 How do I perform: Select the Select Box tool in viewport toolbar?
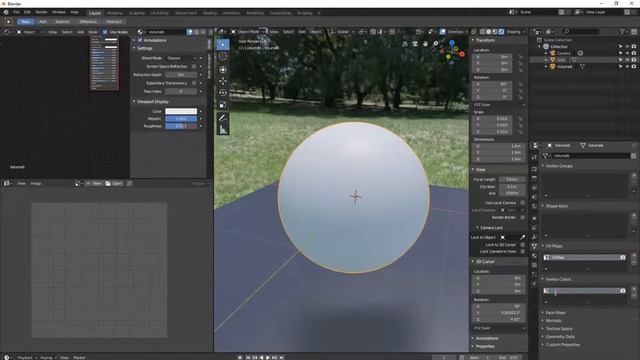coord(223,44)
